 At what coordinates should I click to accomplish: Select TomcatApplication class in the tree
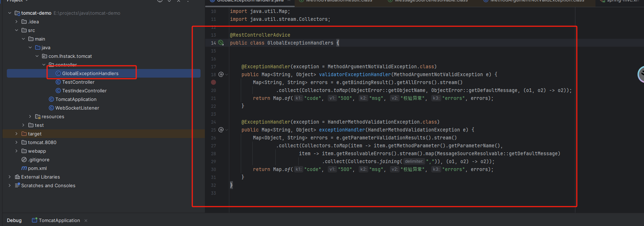click(75, 99)
